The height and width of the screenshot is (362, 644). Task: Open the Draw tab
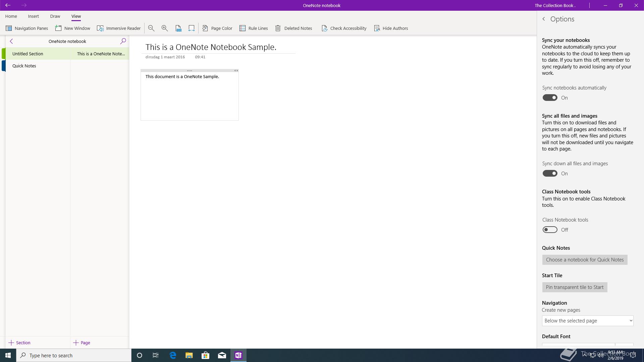point(55,16)
